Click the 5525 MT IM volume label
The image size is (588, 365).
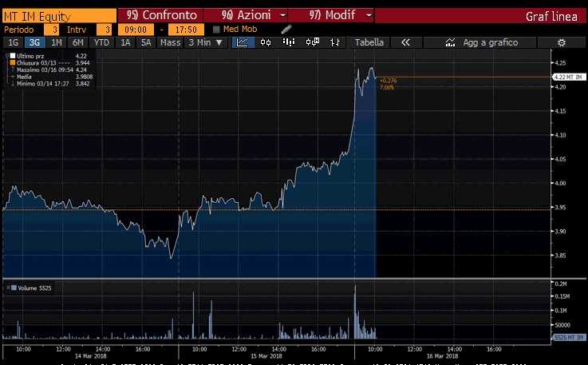tap(569, 338)
